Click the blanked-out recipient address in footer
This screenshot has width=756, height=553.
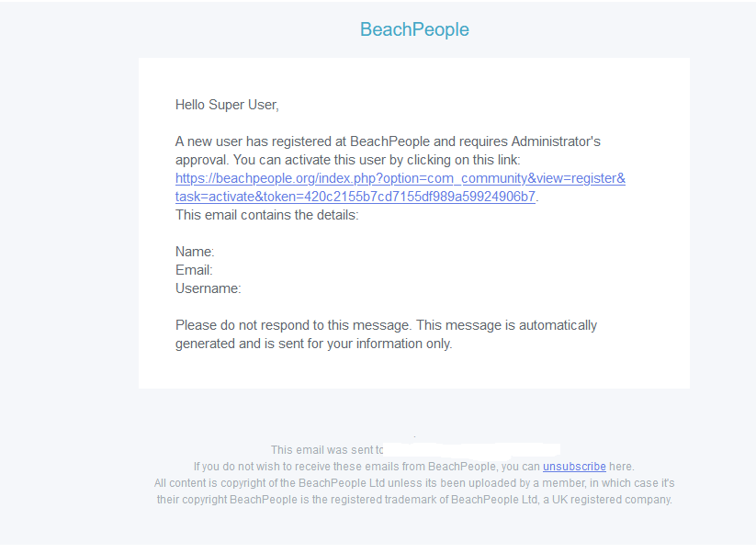(x=471, y=450)
